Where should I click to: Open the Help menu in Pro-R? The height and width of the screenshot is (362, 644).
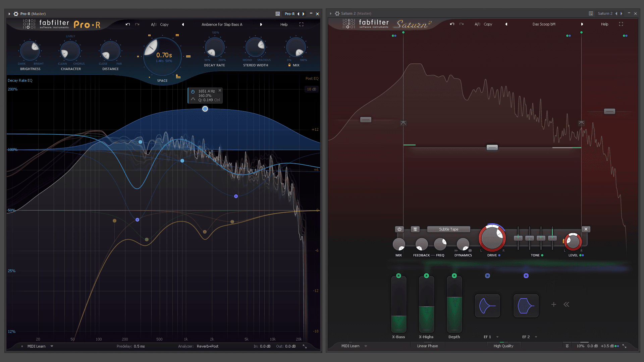point(284,24)
